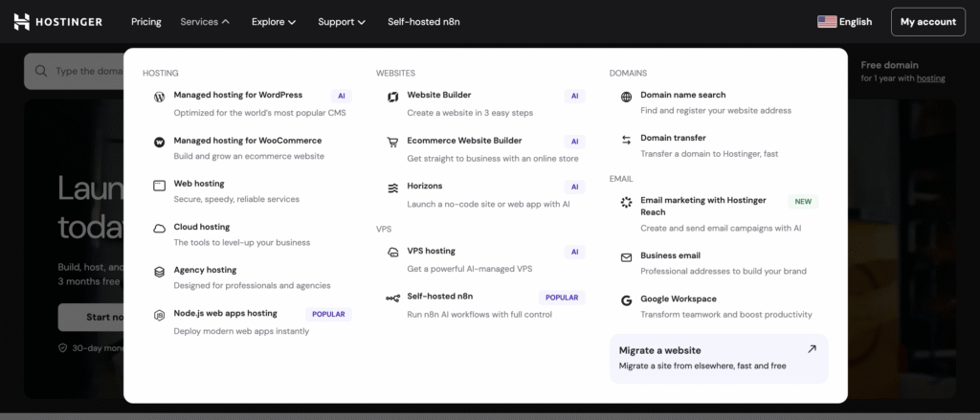Viewport: 980px width, 420px height.
Task: Click the Migrate a website arrow icon
Action: tap(812, 349)
